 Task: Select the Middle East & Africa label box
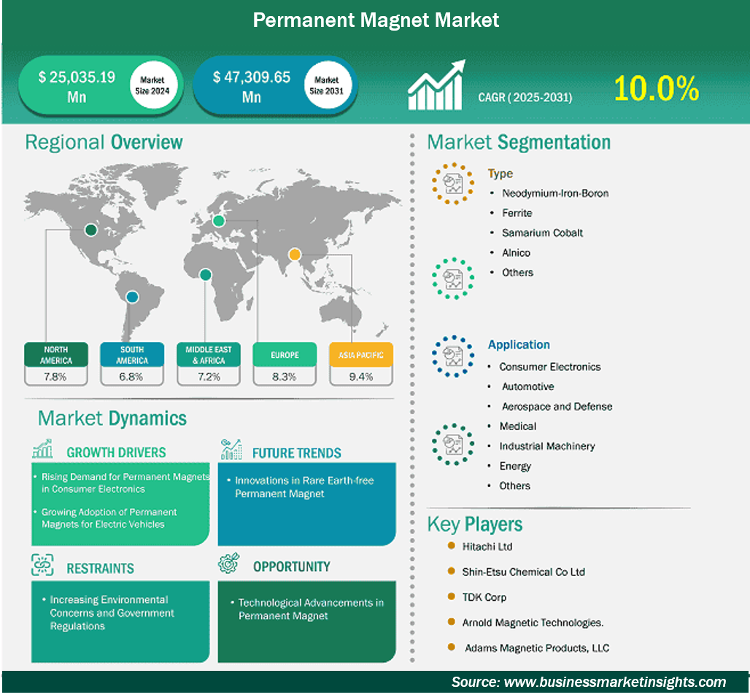point(208,354)
